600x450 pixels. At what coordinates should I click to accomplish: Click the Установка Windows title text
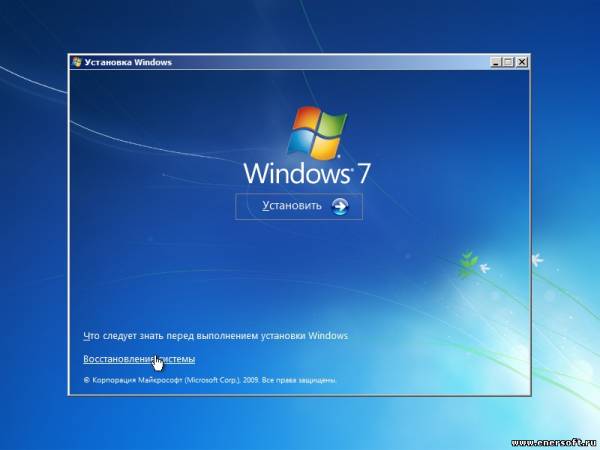[x=128, y=62]
